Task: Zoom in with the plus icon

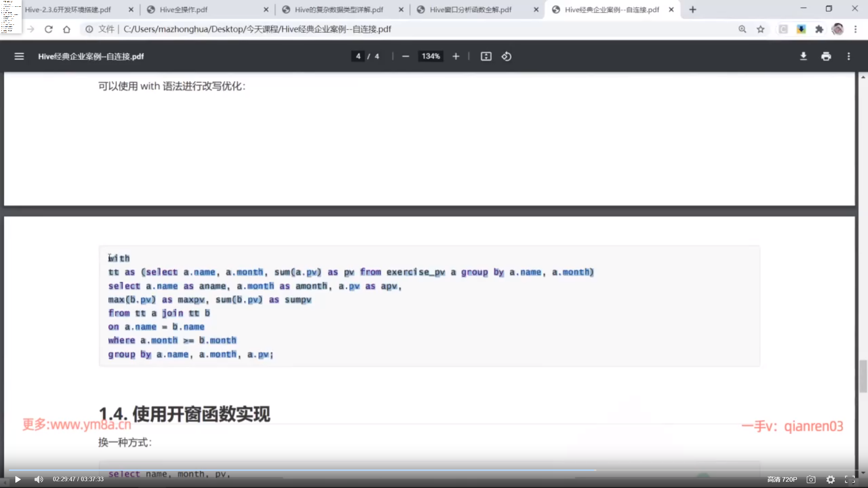Action: click(x=456, y=56)
